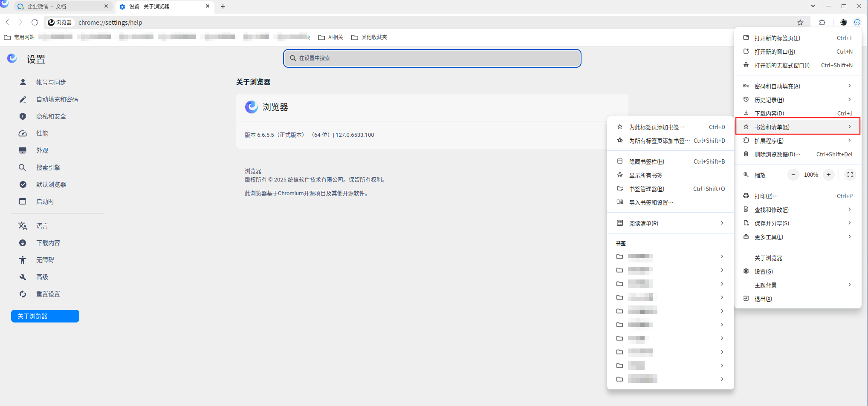Bookmark this page with the star icon
Screen dimensions: 868x406
click(x=800, y=23)
